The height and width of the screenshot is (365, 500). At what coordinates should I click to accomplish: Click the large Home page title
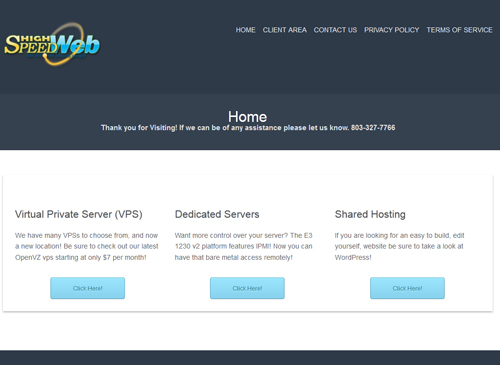point(247,117)
